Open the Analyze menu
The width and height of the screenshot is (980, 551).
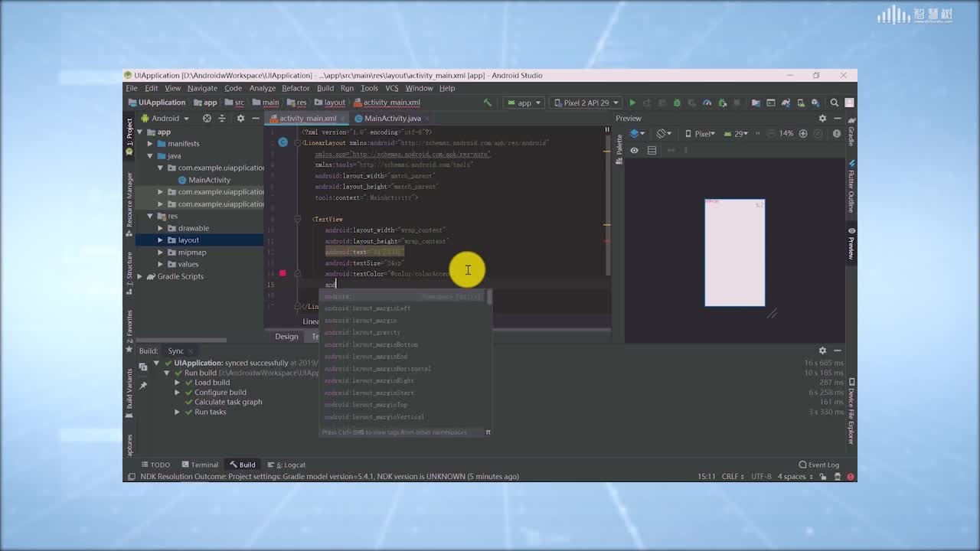(262, 88)
